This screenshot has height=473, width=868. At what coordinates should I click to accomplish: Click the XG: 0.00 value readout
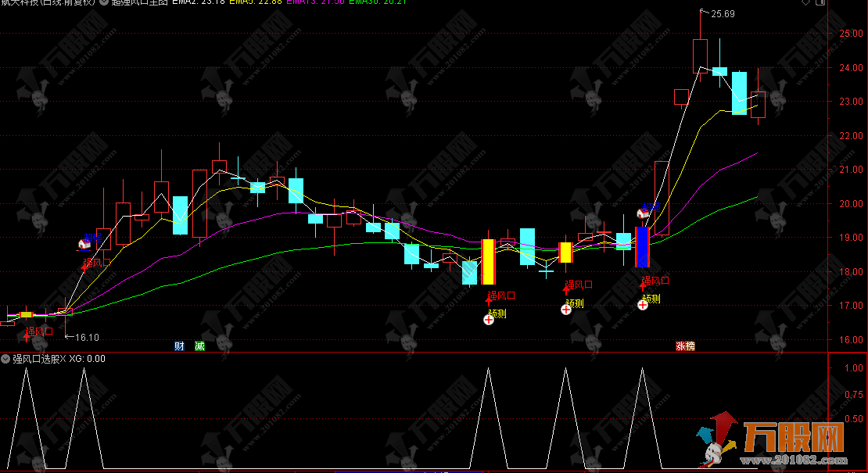point(87,359)
